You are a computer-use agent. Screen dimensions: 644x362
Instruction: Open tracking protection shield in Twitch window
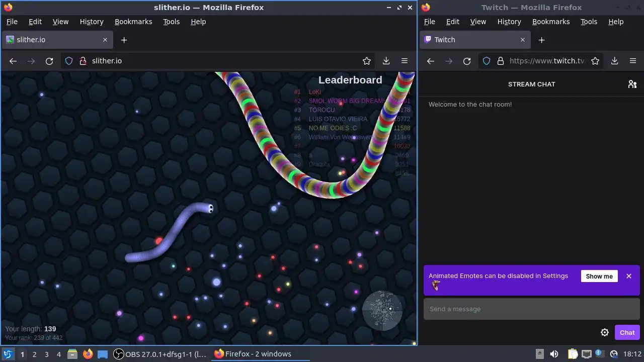(x=487, y=61)
